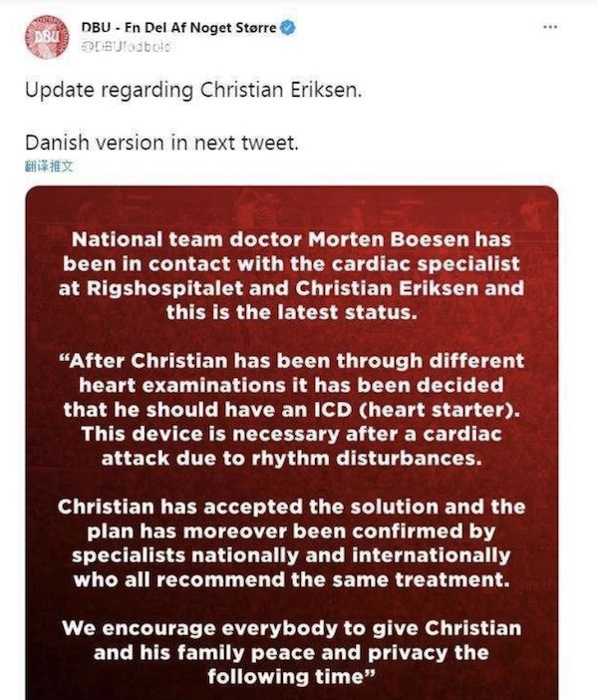
Task: Click the 'Rigshospitalet' line in the image
Action: [x=291, y=288]
